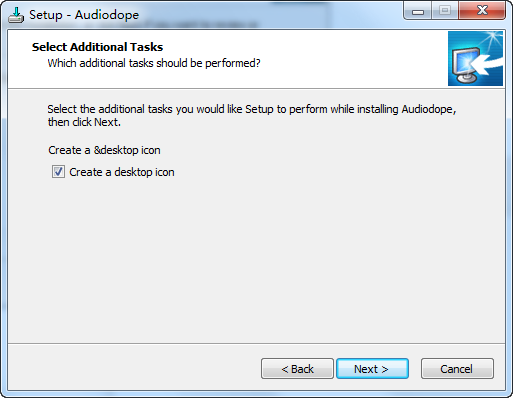Click empty space left of the Back button
The width and height of the screenshot is (513, 398).
pyautogui.click(x=133, y=369)
